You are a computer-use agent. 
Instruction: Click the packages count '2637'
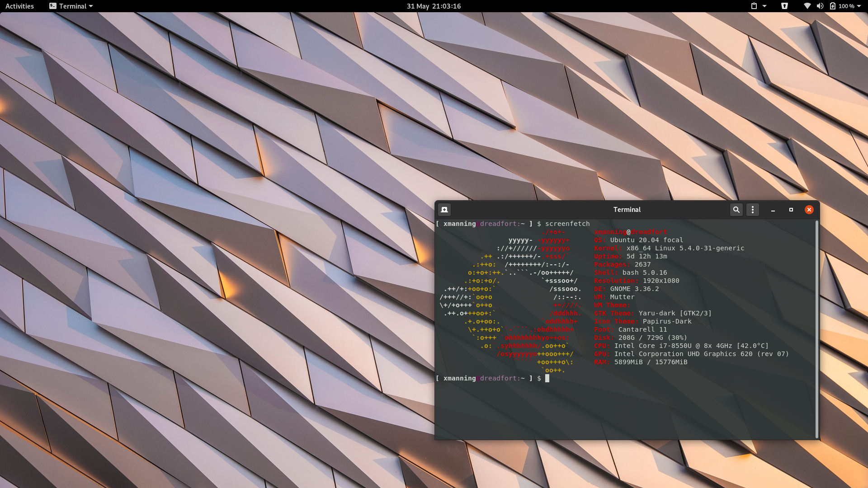642,264
